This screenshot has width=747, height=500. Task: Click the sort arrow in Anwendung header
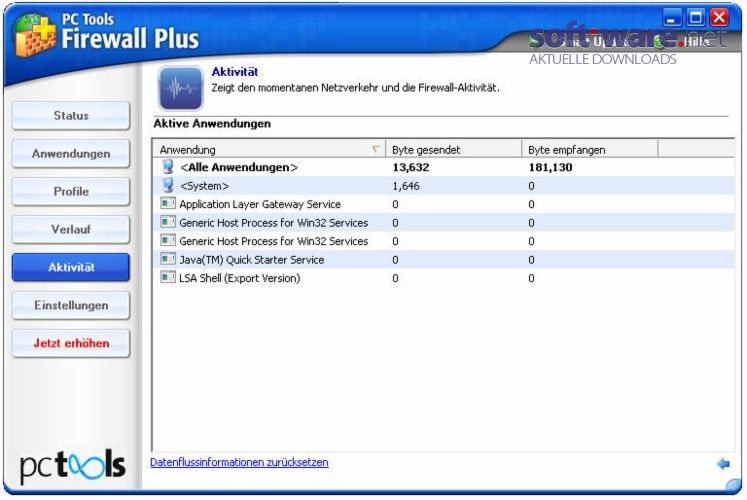[376, 149]
